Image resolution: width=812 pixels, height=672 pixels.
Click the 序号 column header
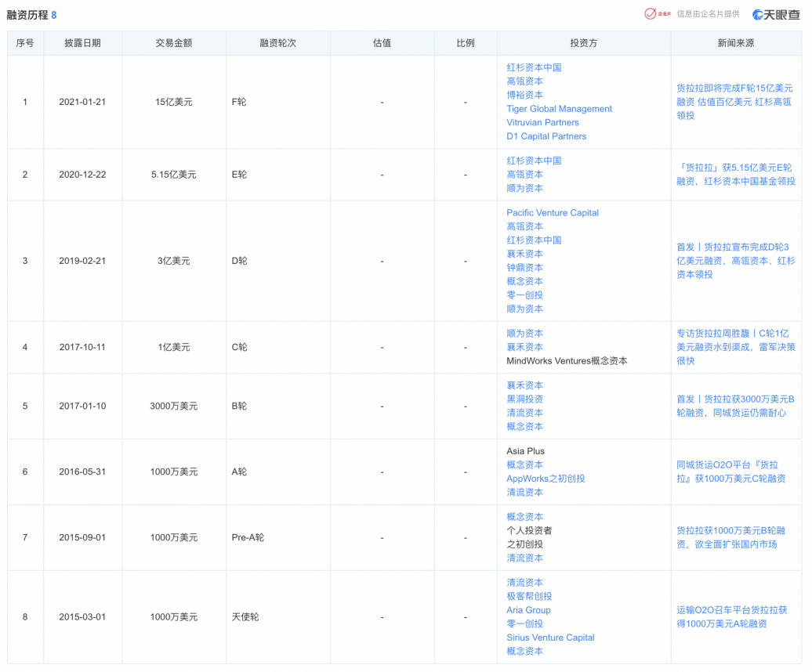25,43
